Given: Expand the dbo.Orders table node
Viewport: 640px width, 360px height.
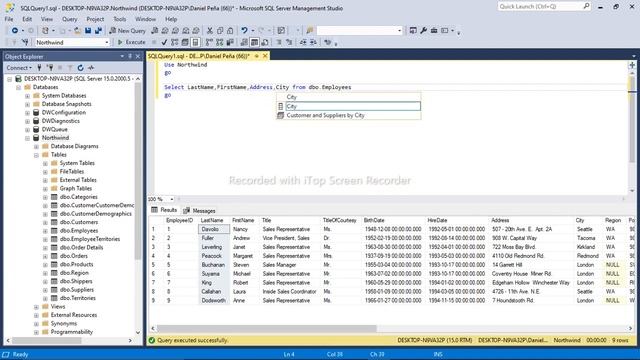Looking at the screenshot, I should point(45,256).
